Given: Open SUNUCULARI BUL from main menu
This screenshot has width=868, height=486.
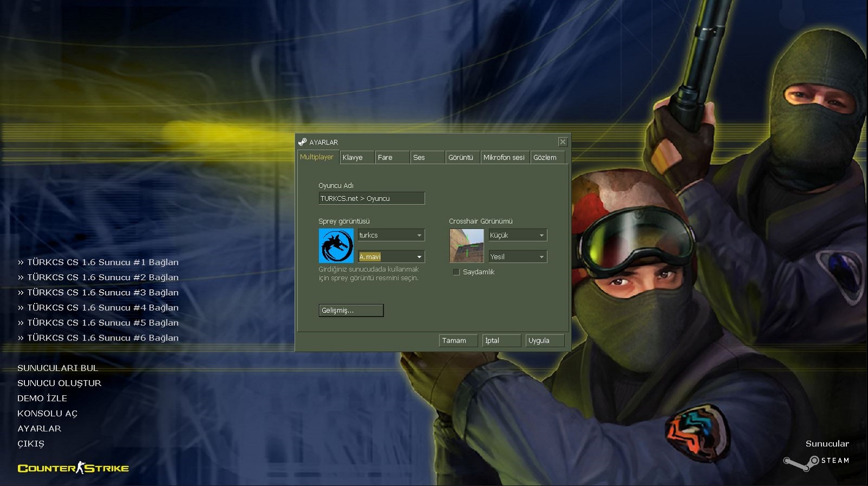Looking at the screenshot, I should (x=58, y=368).
